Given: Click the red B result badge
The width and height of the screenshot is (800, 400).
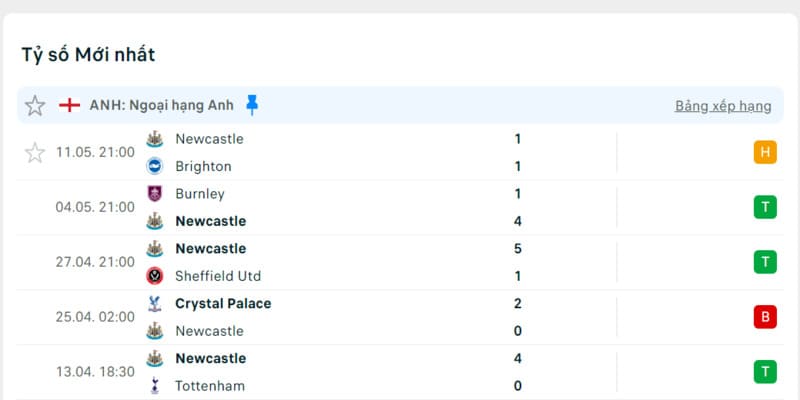Looking at the screenshot, I should click(x=765, y=317).
